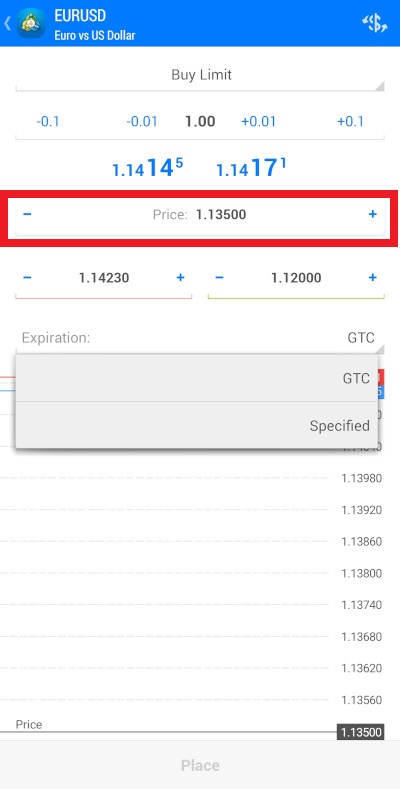Tap the back arrow beside the MetaTrader logo
400x789 pixels.
pyautogui.click(x=7, y=23)
